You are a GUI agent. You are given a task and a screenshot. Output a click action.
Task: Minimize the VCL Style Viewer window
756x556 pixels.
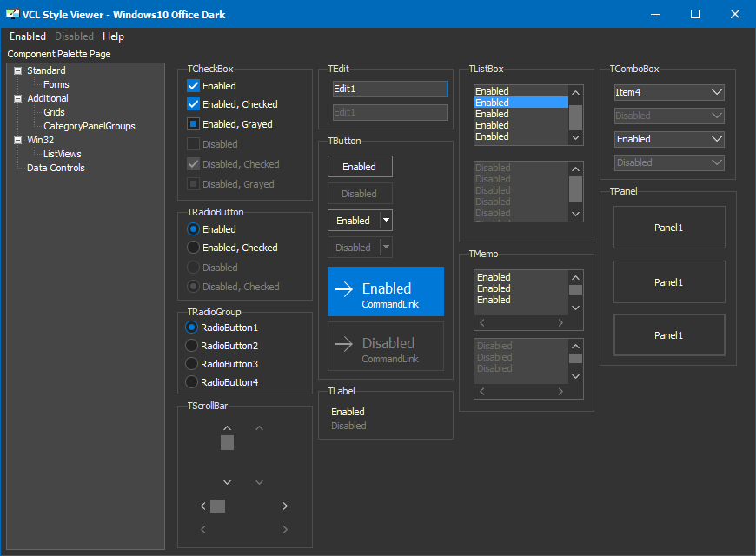click(654, 14)
